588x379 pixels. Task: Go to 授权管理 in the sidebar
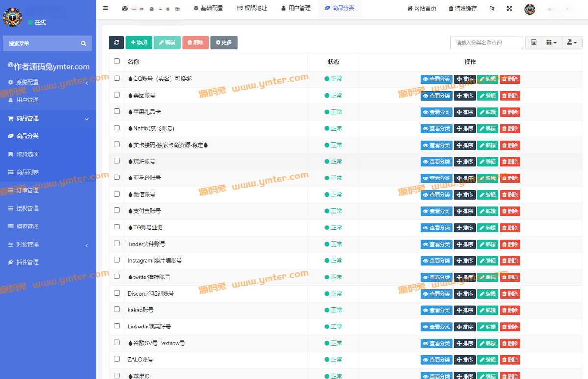48,208
